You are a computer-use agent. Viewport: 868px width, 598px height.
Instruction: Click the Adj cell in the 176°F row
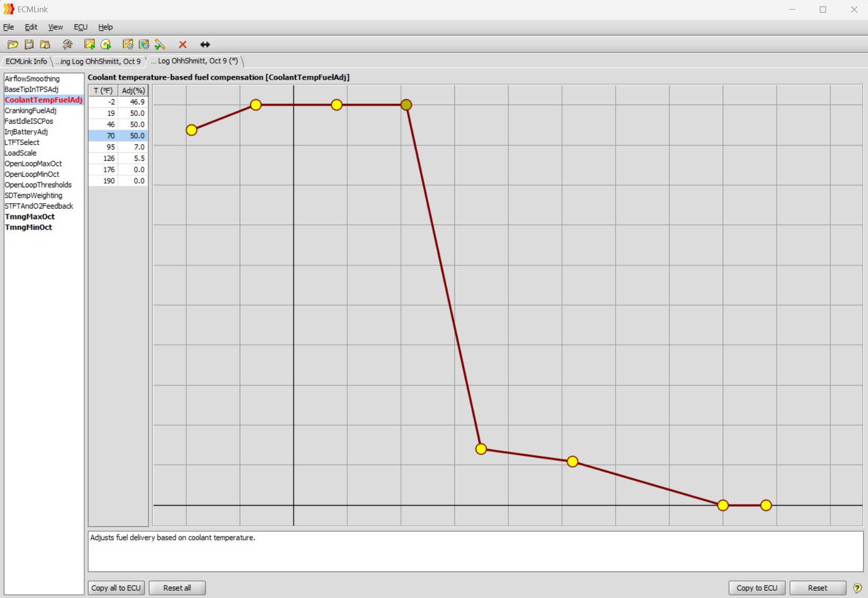click(133, 170)
